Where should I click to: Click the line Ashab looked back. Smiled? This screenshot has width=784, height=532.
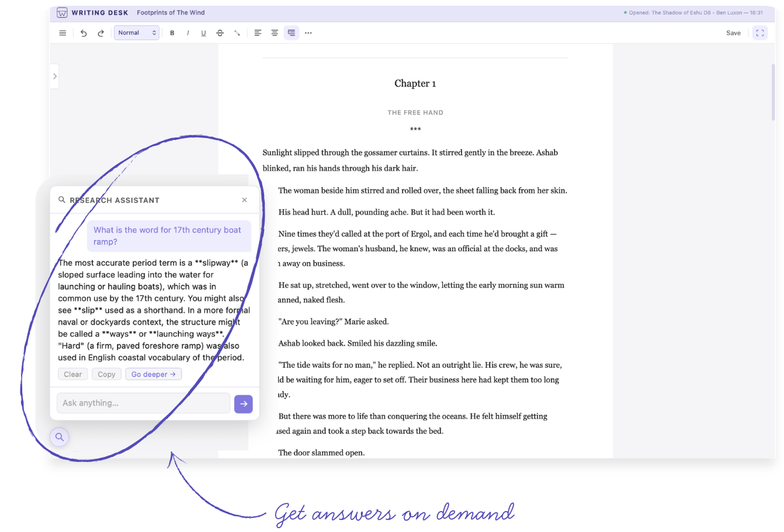[x=358, y=343]
